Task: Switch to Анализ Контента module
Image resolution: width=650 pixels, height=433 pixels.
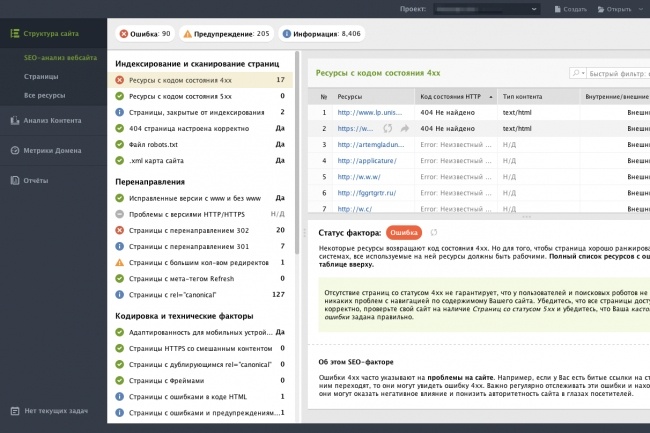Action: [53, 121]
